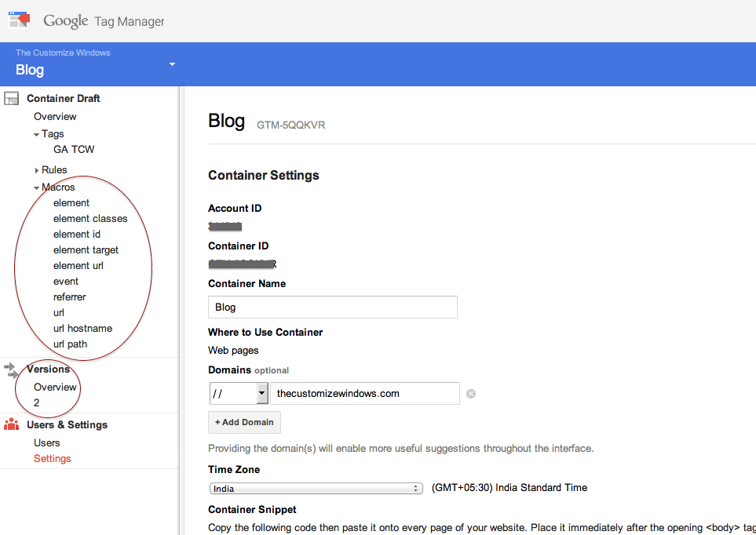756x535 pixels.
Task: Click The Customize Windows account link
Action: 63,53
